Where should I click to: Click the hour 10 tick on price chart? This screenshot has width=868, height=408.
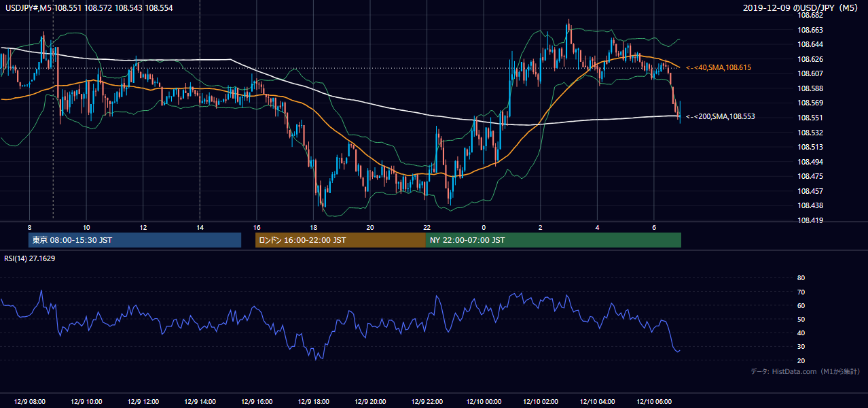pyautogui.click(x=86, y=227)
